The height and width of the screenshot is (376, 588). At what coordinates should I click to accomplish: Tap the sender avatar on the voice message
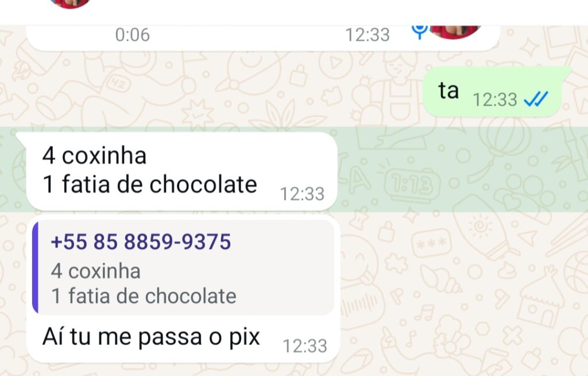(455, 31)
